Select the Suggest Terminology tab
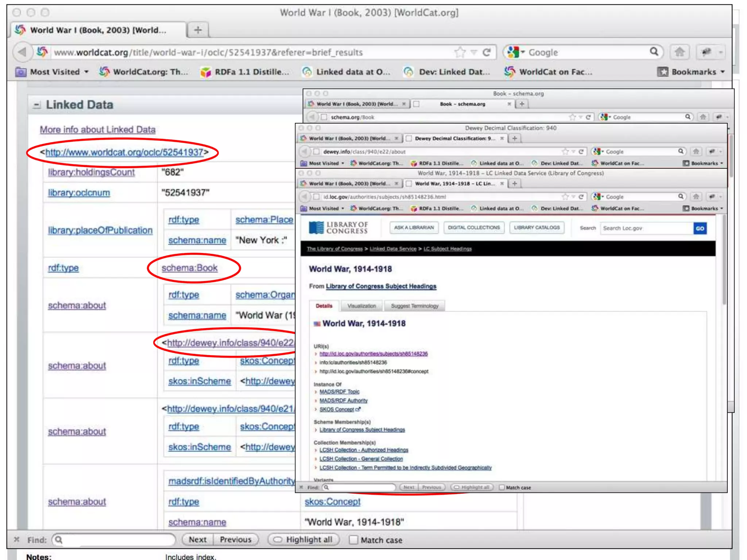This screenshot has width=747, height=560. point(414,306)
